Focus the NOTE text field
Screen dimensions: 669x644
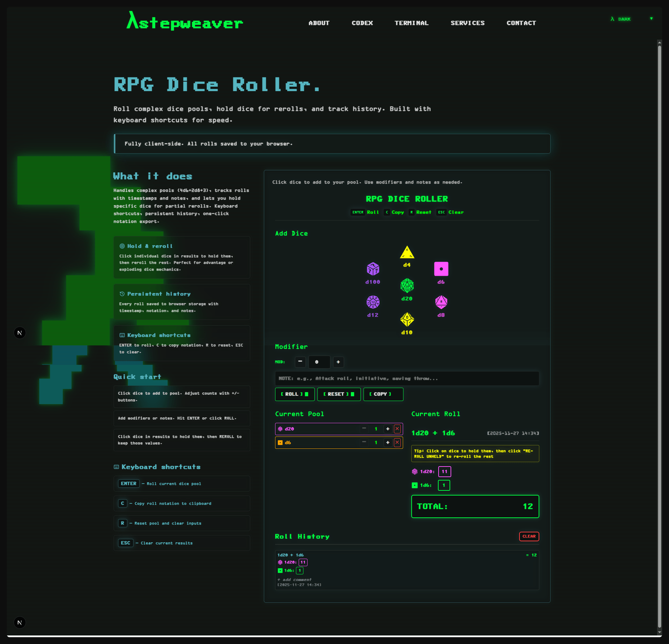point(407,378)
